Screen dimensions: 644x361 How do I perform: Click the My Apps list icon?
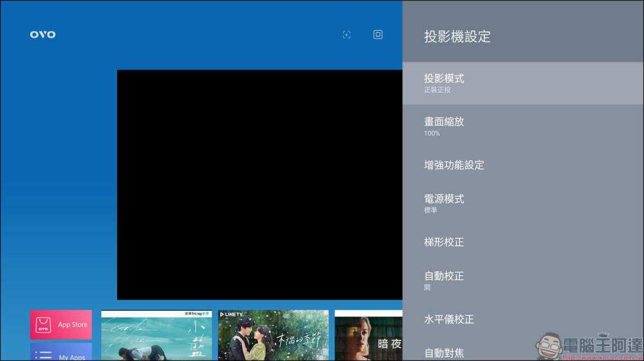pos(44,355)
